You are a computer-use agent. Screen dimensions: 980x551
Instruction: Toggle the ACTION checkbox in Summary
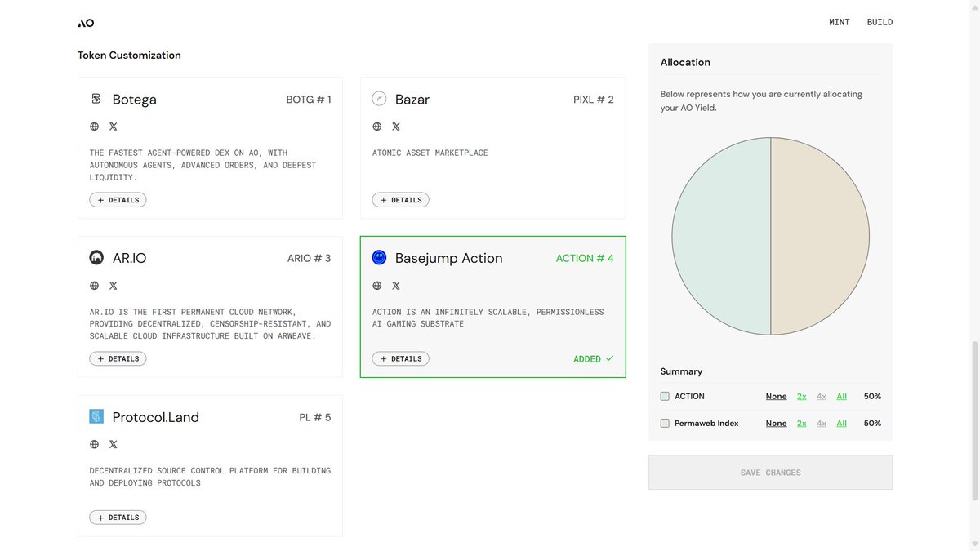click(x=665, y=396)
